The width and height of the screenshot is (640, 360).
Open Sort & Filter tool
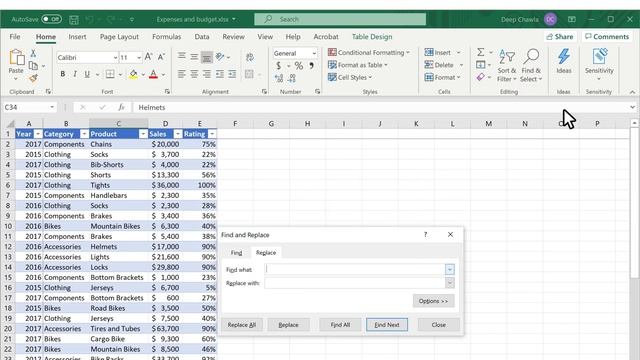(x=507, y=65)
